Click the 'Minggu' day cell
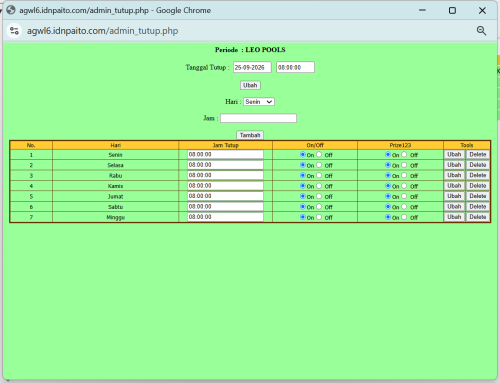 coord(115,217)
